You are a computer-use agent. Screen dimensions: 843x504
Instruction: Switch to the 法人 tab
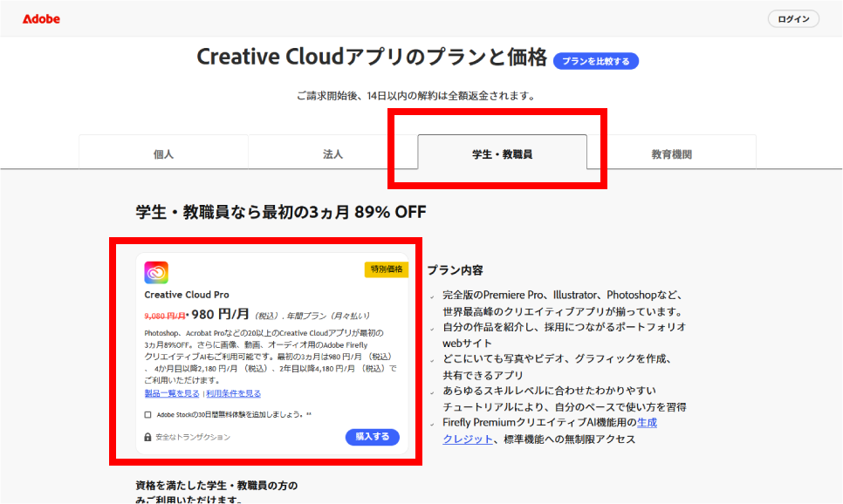pyautogui.click(x=332, y=154)
